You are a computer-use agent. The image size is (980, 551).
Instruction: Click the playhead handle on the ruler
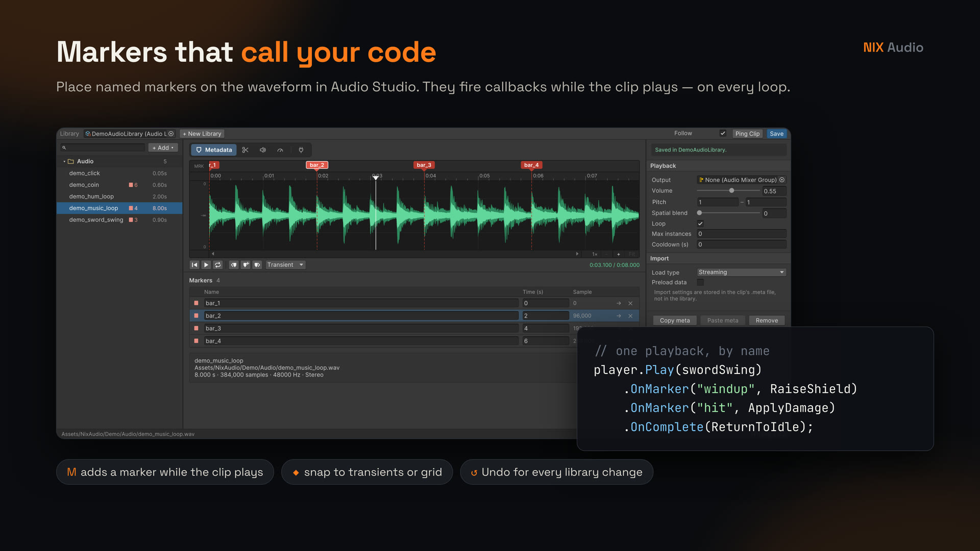(x=376, y=177)
